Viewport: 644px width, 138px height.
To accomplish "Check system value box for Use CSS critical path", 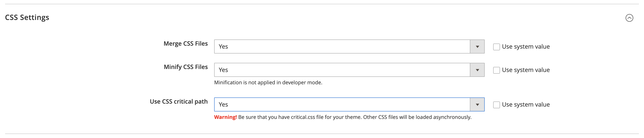I will tap(496, 105).
